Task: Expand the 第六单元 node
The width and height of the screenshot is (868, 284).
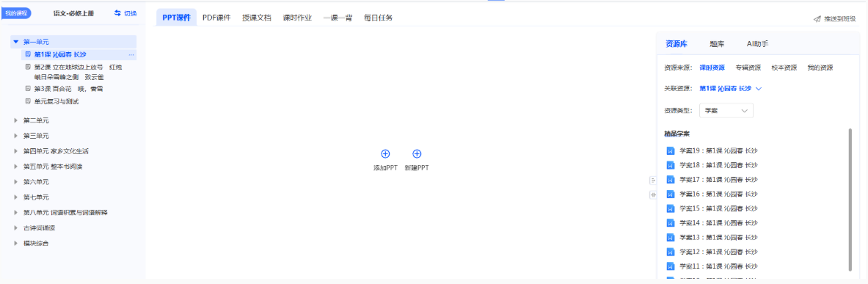Action: (16, 181)
